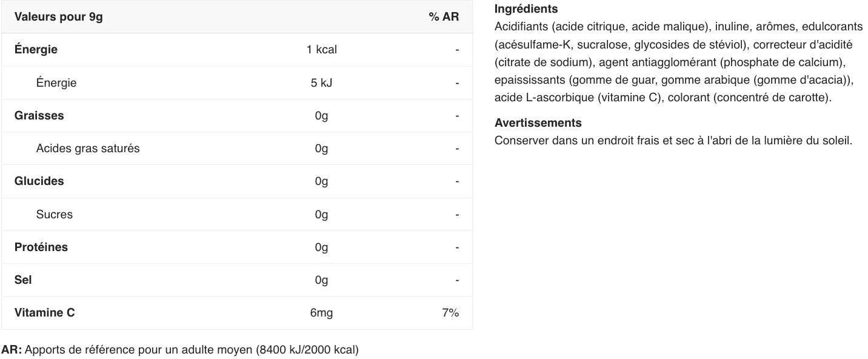Click the 'Acides gras saturés' row label
This screenshot has width=868, height=359.
[88, 149]
